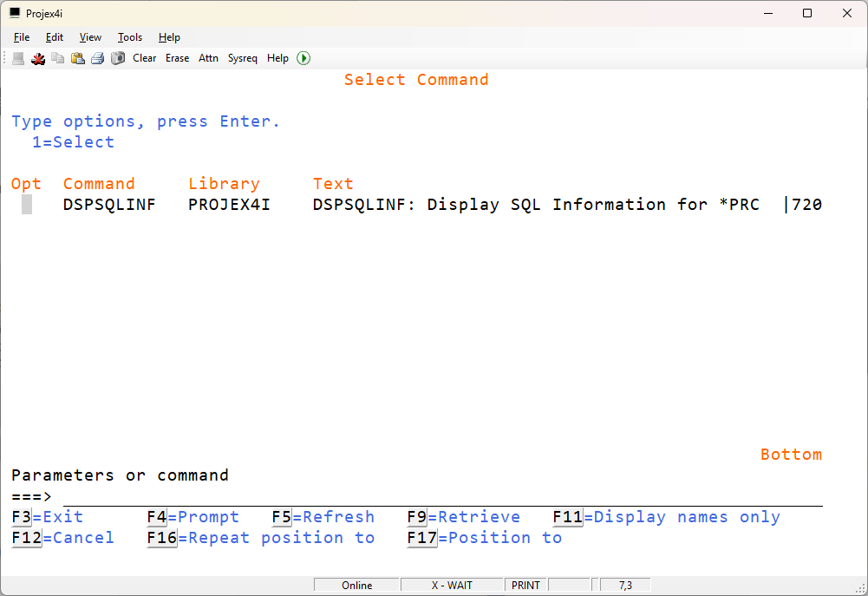Click the Library column header

point(224,184)
